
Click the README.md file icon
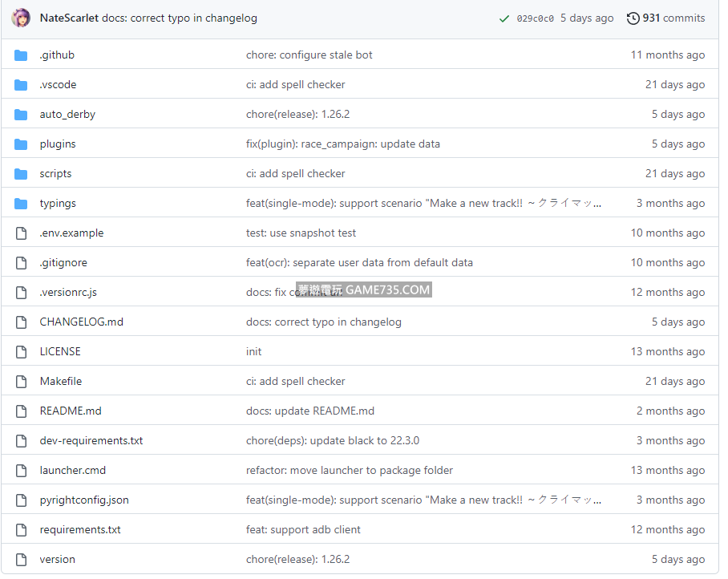coord(21,411)
